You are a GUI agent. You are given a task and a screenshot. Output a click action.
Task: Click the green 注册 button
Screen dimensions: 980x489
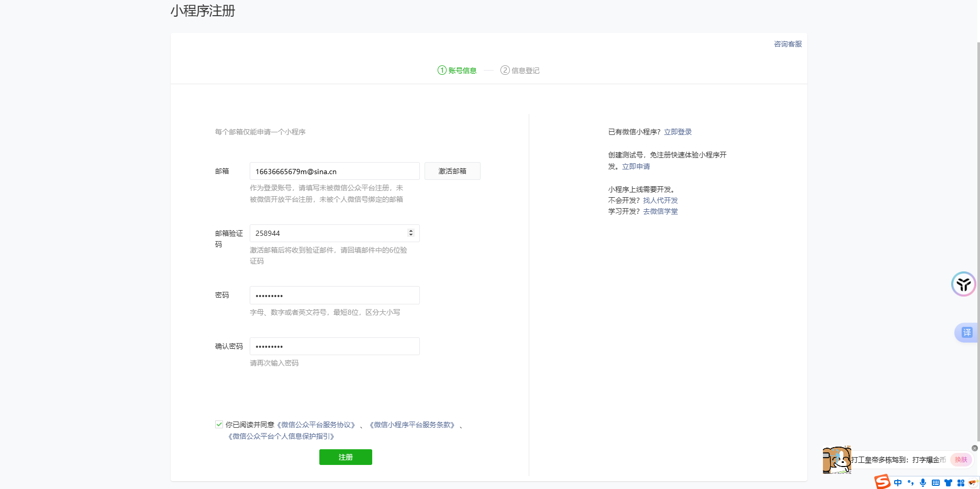coord(345,457)
